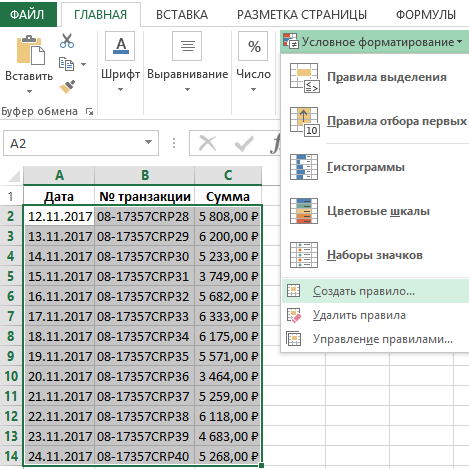Select row 14 header

(11, 456)
